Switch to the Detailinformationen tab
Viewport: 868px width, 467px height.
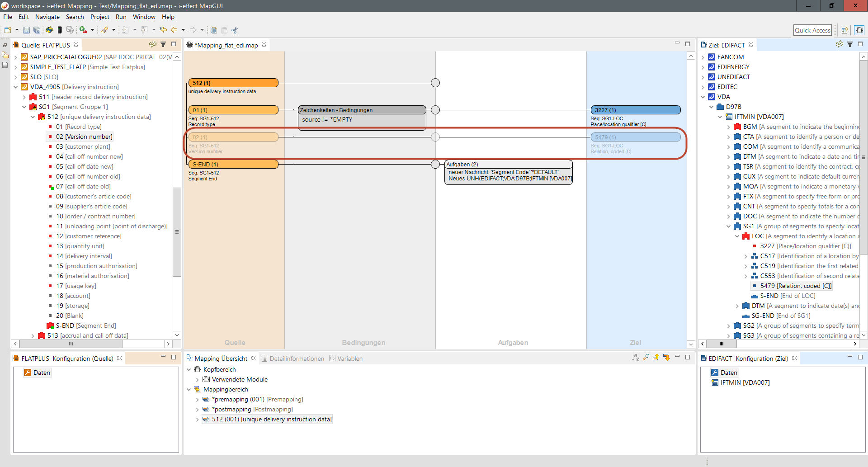click(x=296, y=359)
